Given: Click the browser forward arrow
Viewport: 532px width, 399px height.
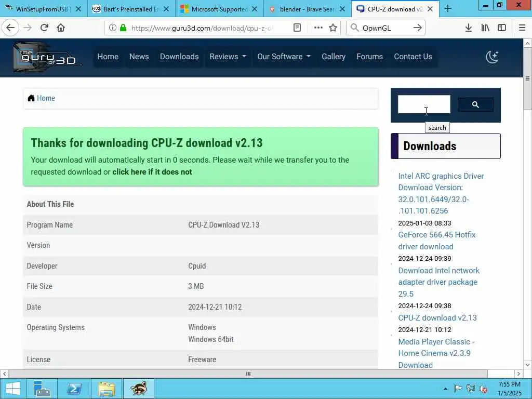Looking at the screenshot, I should pyautogui.click(x=28, y=28).
